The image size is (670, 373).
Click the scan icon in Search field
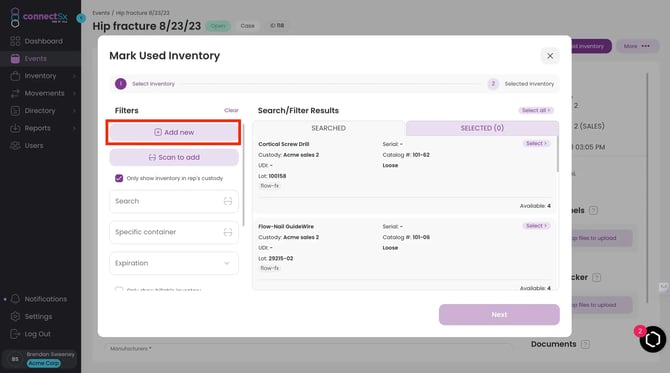point(228,201)
